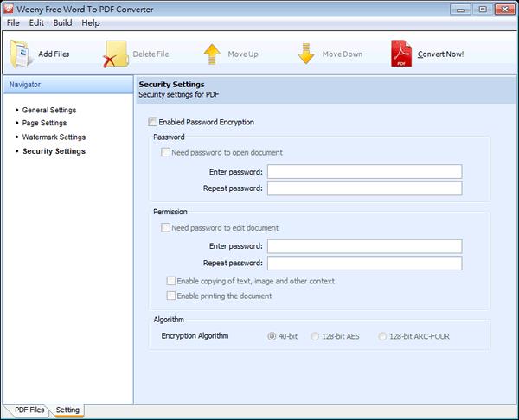Select the 128-bit ARC-FOUR radio button
Image resolution: width=519 pixels, height=420 pixels.
coord(382,336)
